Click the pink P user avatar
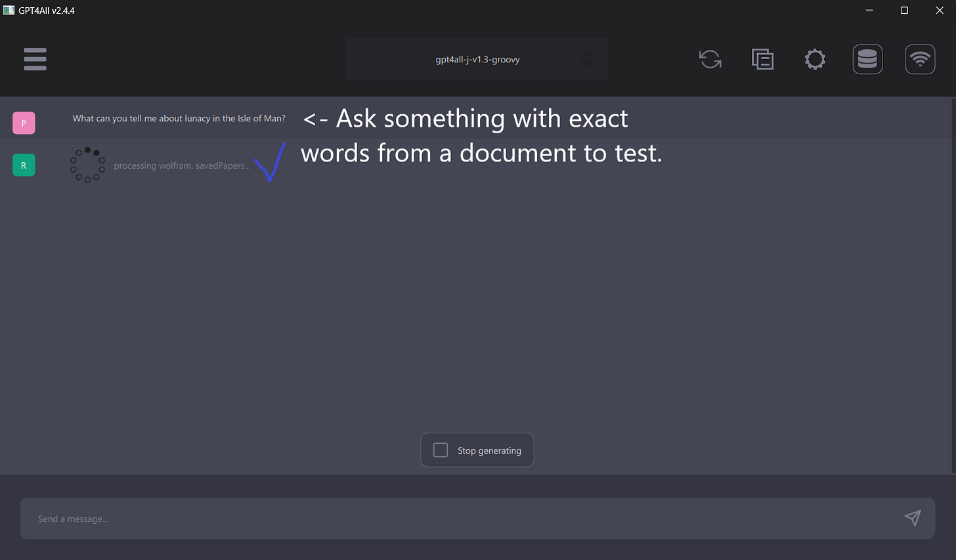This screenshot has width=956, height=560. click(x=24, y=123)
